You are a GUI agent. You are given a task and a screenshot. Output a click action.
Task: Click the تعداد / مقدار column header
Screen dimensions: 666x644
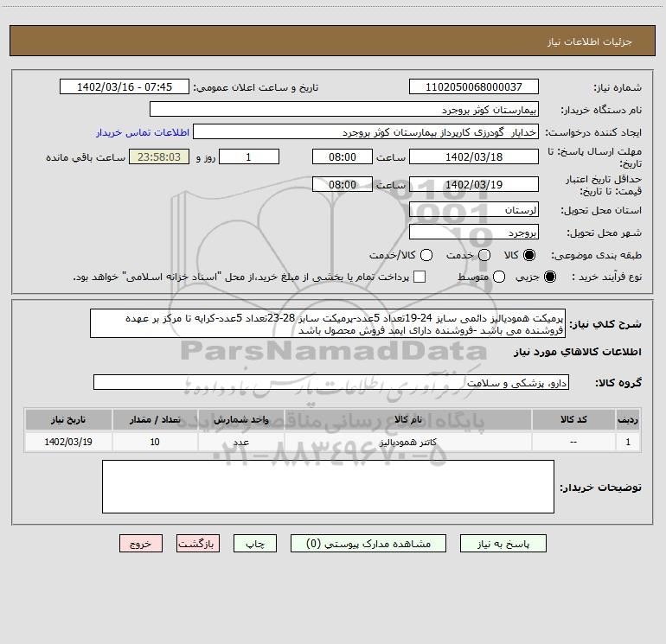coord(155,419)
